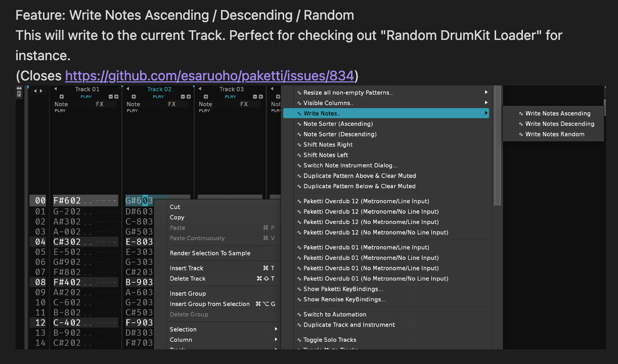Collapse Track 01 with its header arrow
The width and height of the screenshot is (618, 364).
click(55, 89)
